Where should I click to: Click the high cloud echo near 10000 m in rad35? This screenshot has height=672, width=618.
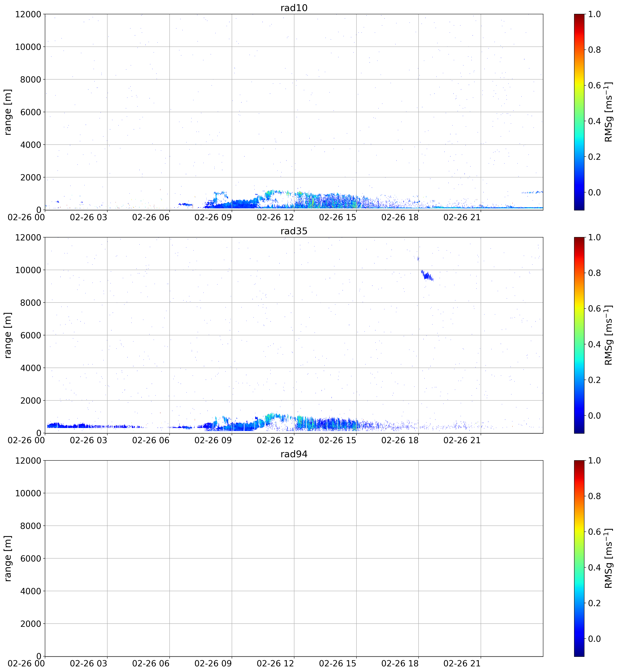(427, 276)
